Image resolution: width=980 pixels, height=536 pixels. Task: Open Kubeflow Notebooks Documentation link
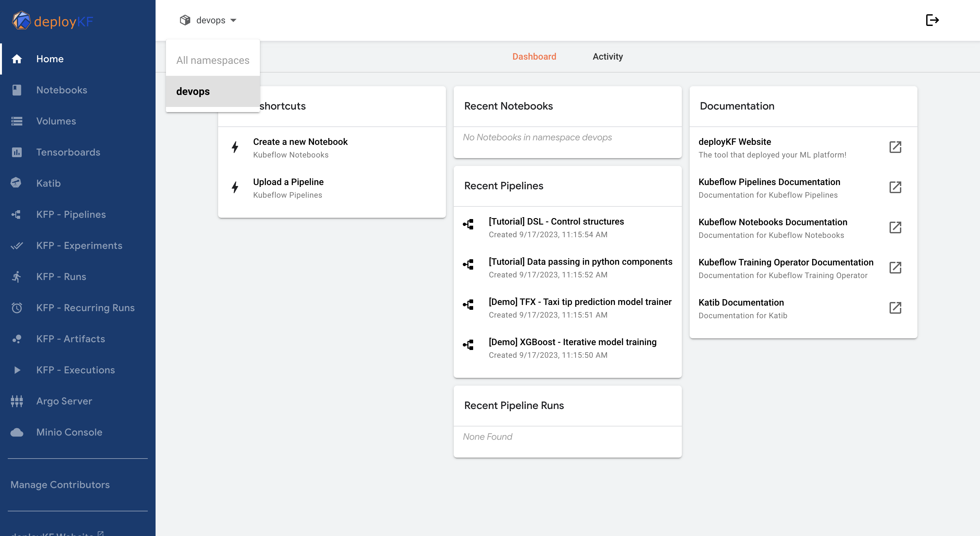(x=803, y=228)
